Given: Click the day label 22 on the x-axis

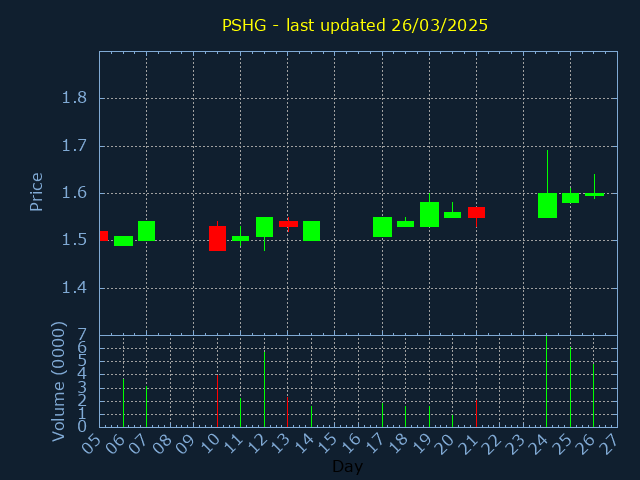Looking at the screenshot, I should click(x=492, y=443).
